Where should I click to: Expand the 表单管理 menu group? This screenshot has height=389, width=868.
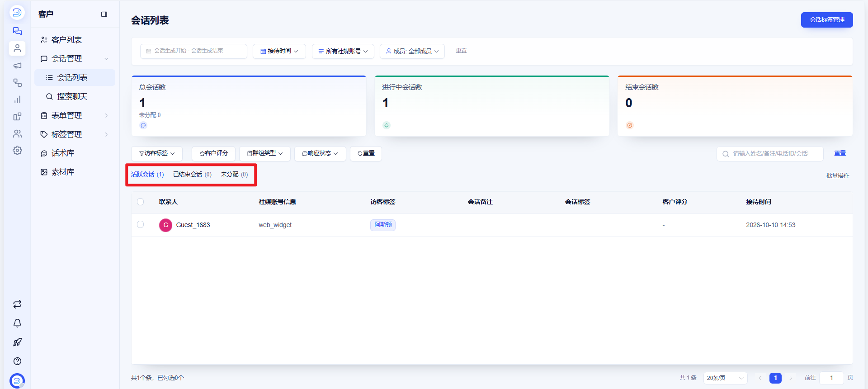[75, 115]
